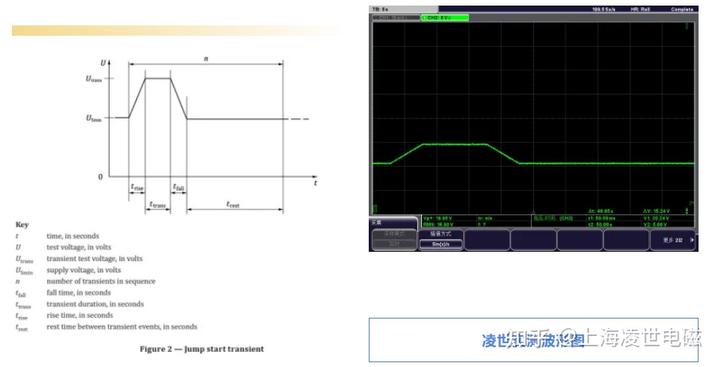This screenshot has height=367, width=720.
Task: Click the green CH2 channel label
Action: coord(445,18)
